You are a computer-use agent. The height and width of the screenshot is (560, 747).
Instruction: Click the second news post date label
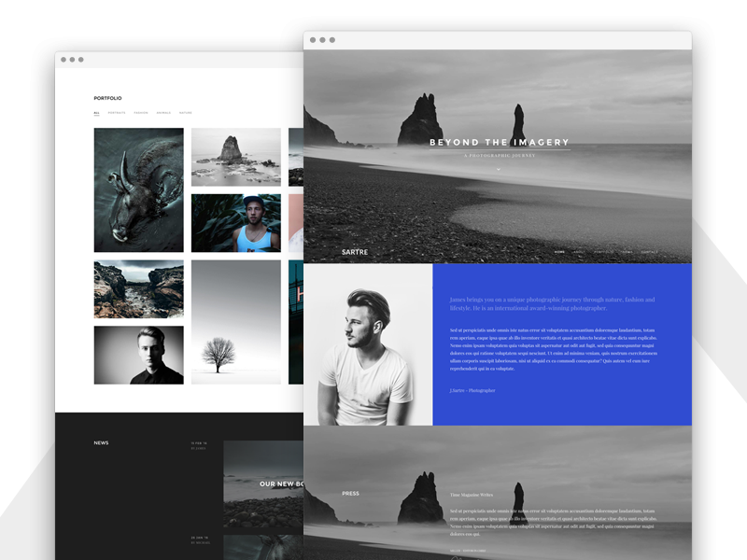200,538
